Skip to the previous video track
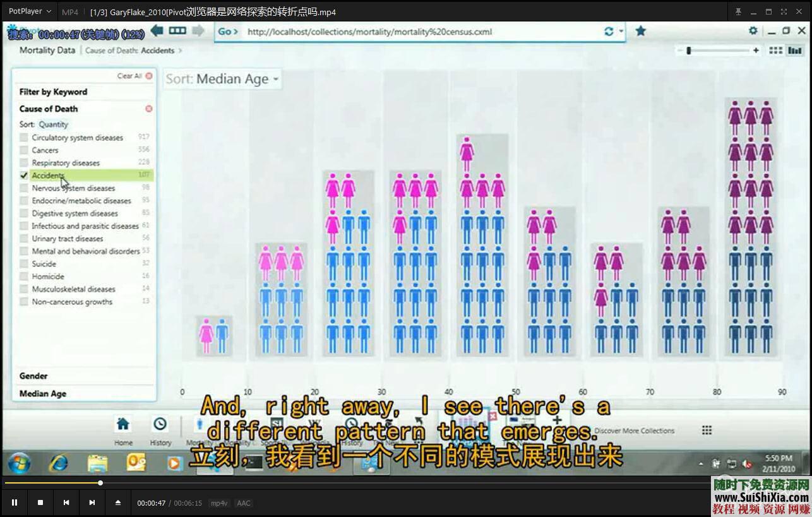This screenshot has height=517, width=812. [66, 502]
